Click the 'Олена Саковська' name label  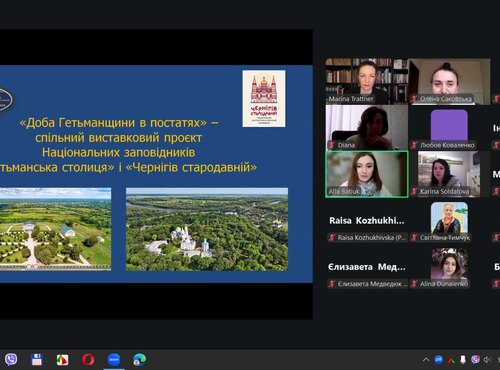click(x=446, y=99)
